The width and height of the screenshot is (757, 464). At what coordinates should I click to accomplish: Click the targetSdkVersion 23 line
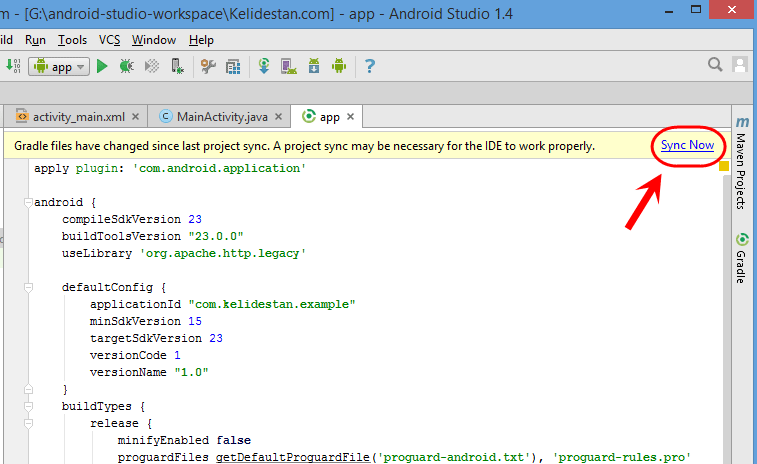(156, 338)
